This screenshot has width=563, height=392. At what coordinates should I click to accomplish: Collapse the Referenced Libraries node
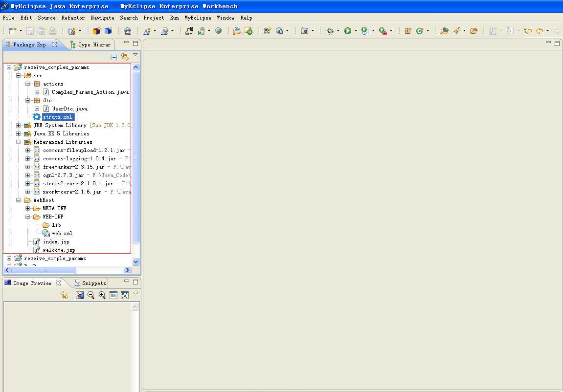click(x=18, y=142)
